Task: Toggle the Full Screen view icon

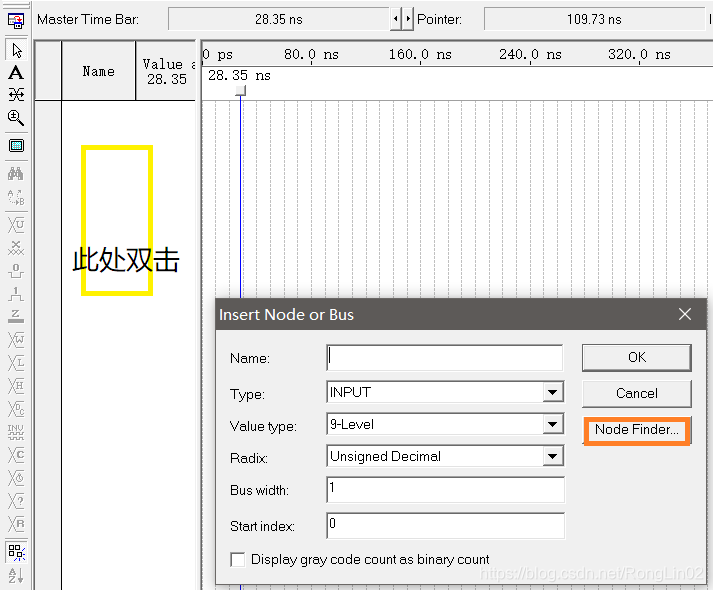Action: click(x=16, y=146)
